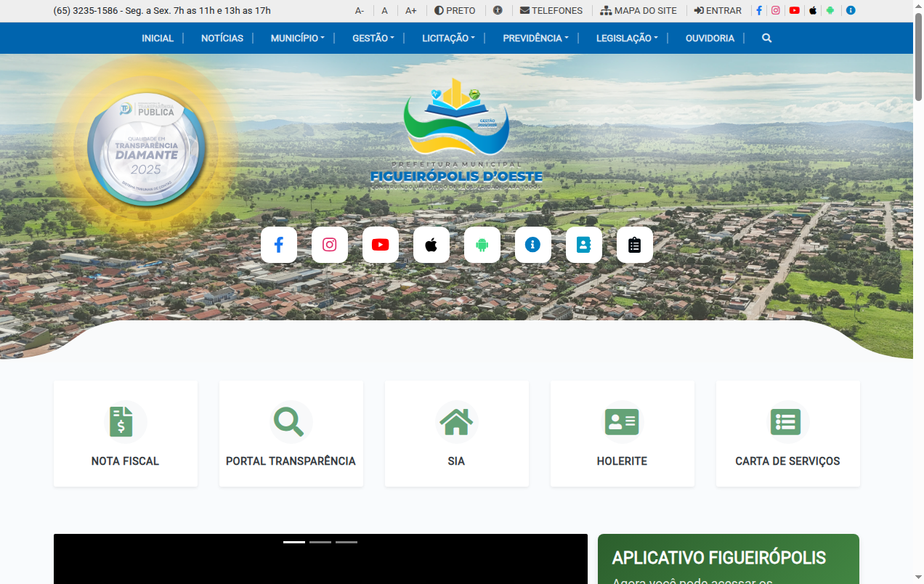Click Android app icon in top bar
Screen dimensions: 924x584
coord(830,11)
